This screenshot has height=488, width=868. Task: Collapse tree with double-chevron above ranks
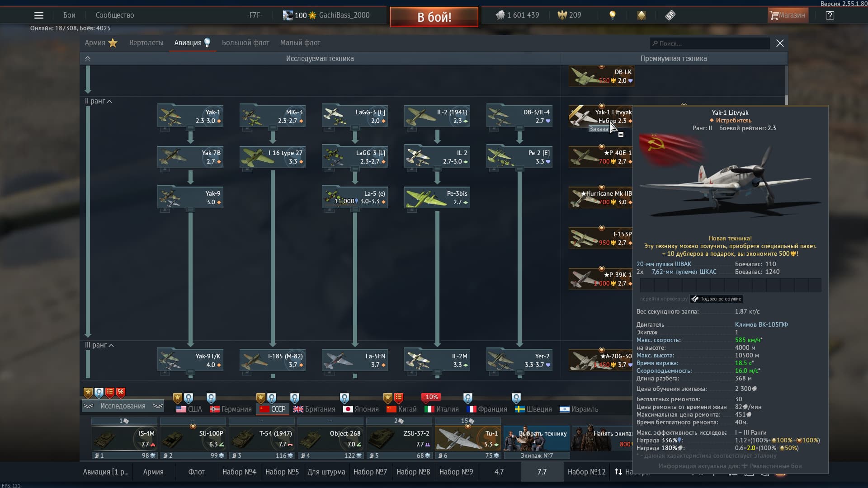click(88, 59)
